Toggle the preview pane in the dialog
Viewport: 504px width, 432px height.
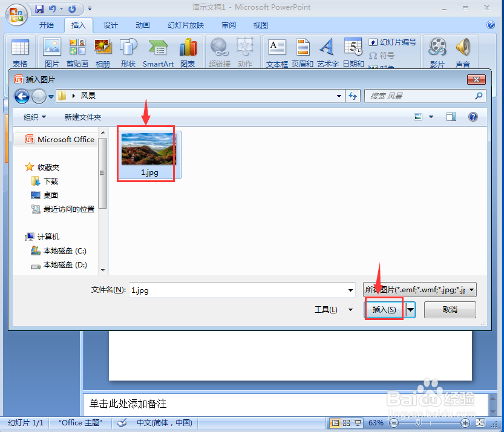tap(451, 117)
